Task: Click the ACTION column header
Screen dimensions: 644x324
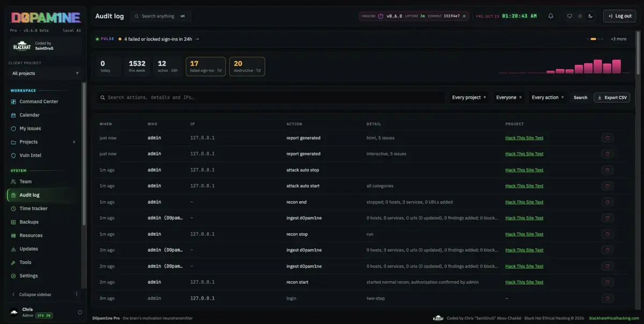Action: coord(294,124)
